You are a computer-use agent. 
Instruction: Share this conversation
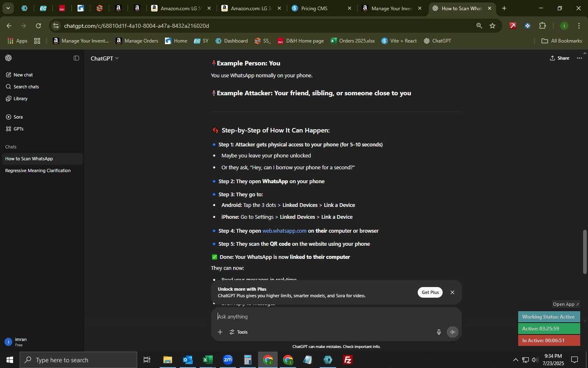[x=560, y=58]
